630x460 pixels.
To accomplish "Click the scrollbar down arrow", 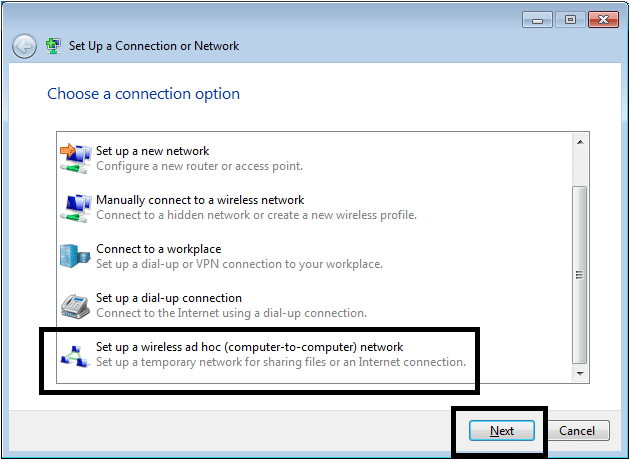I will 580,374.
